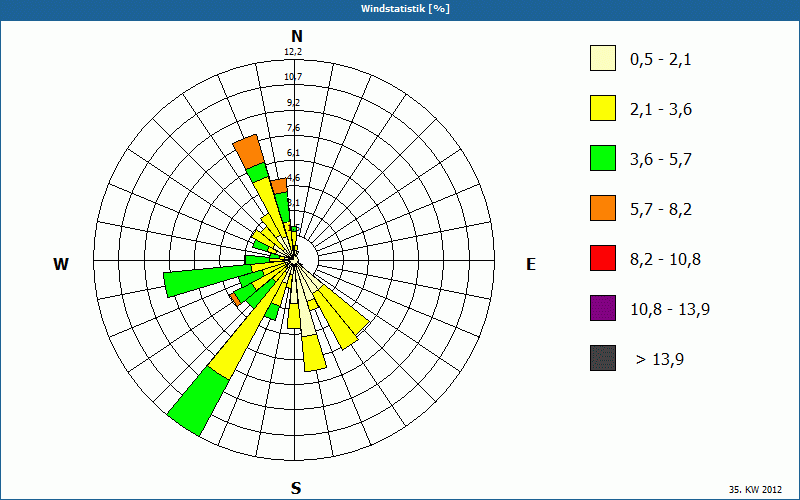Click the 4,6 axis scale label
Viewport: 800px width, 500px height.
pos(293,178)
